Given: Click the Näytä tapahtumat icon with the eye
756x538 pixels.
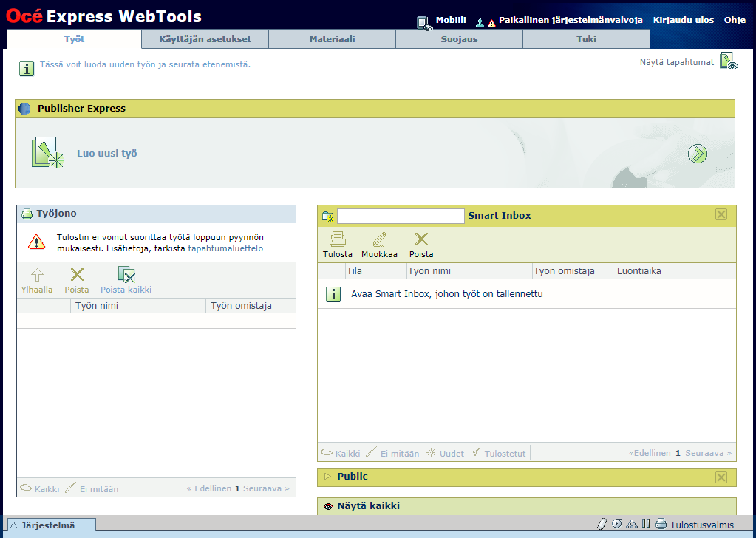Looking at the screenshot, I should pyautogui.click(x=728, y=61).
